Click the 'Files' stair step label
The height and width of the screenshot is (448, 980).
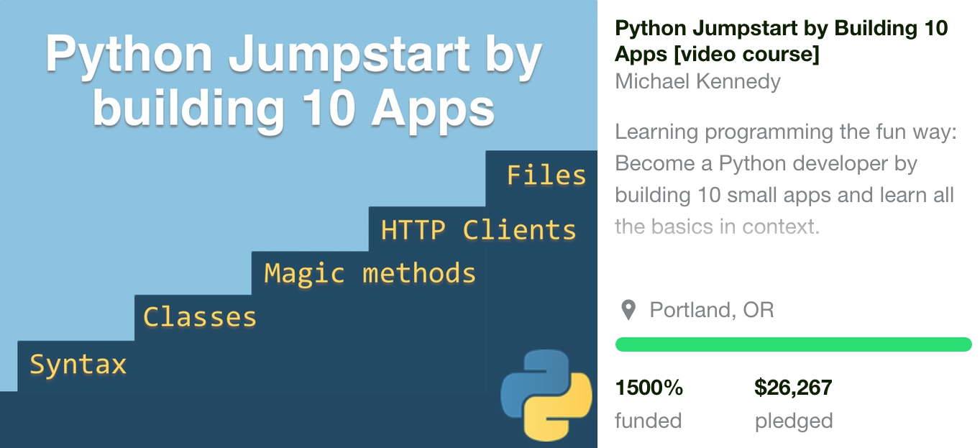point(546,175)
